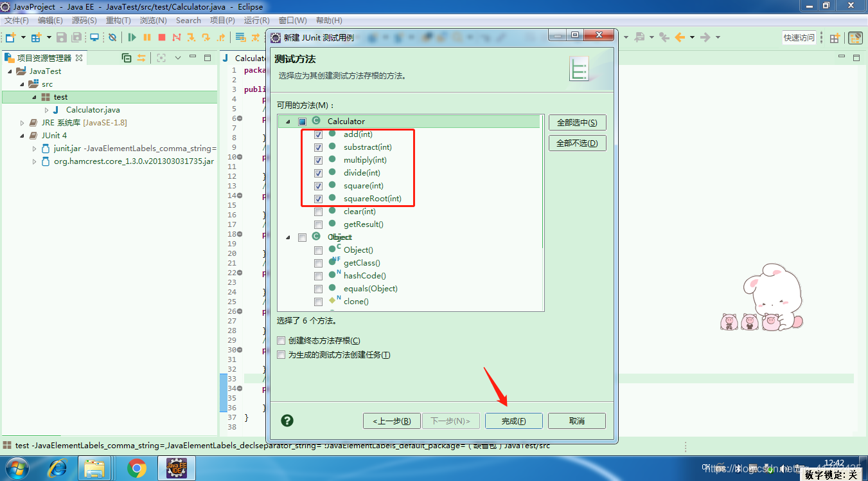Collapse the Calculator node in the method list
Screen dimensions: 868x481
(288, 122)
